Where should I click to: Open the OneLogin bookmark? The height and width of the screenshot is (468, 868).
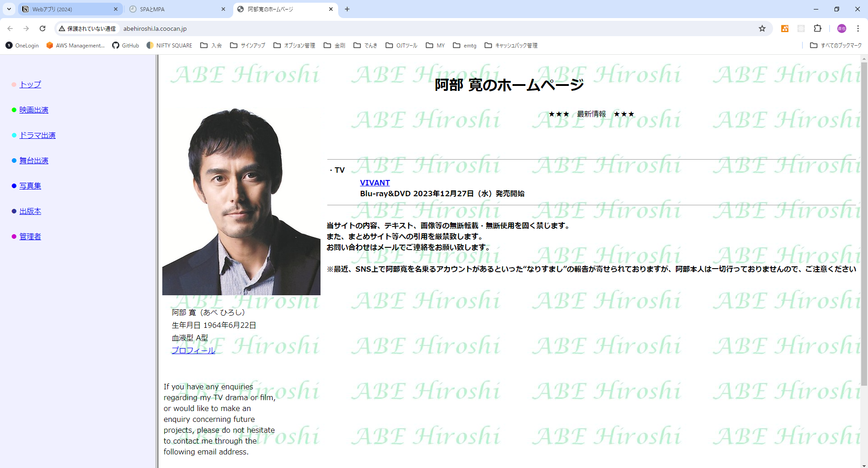tap(22, 45)
